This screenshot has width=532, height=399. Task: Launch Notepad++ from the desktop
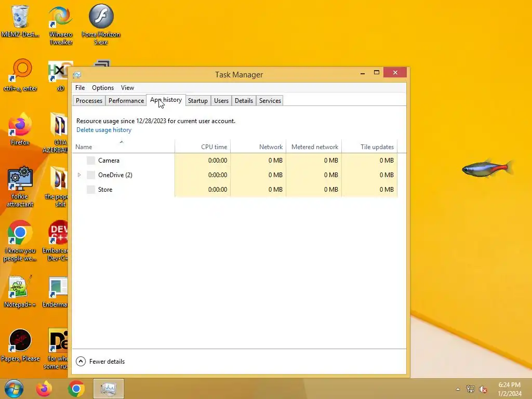pos(20,291)
